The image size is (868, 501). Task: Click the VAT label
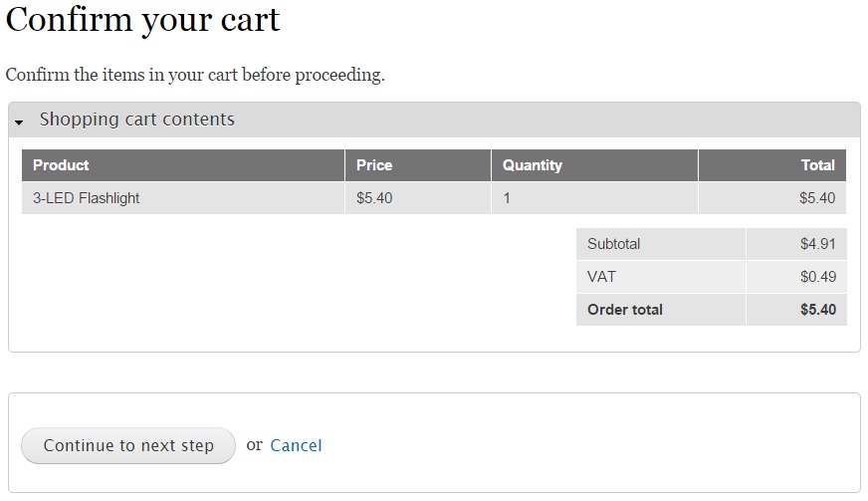click(x=601, y=277)
